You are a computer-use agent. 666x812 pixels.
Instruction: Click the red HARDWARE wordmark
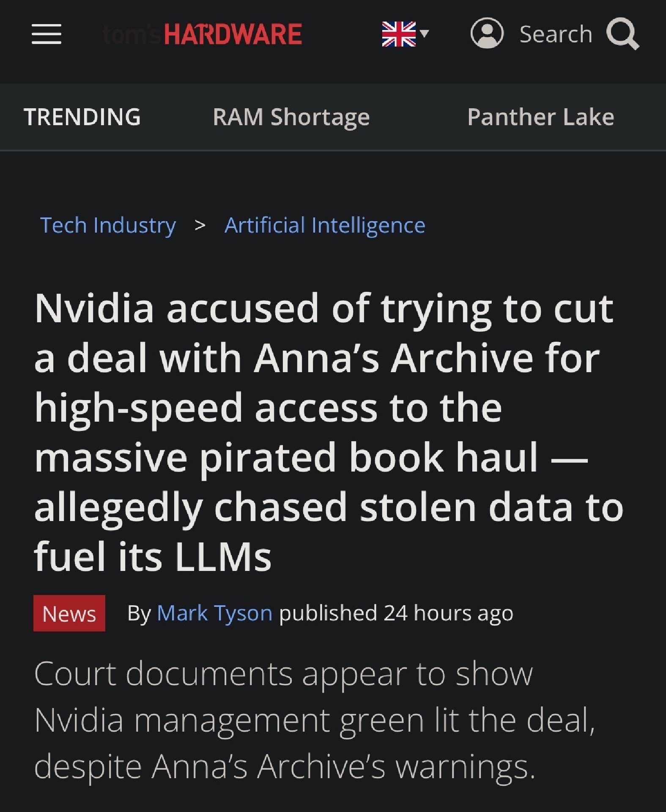point(233,34)
